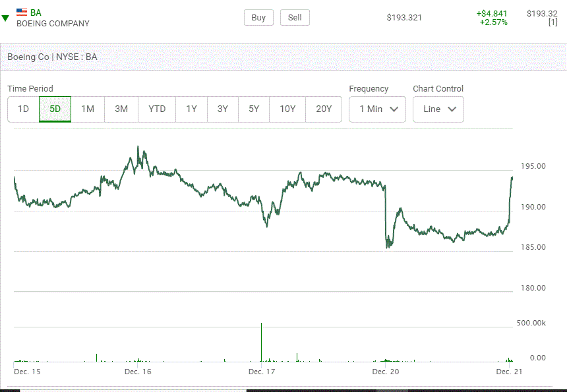This screenshot has width=567, height=392.
Task: Click the 190.00 price axis label
Action: 533,207
